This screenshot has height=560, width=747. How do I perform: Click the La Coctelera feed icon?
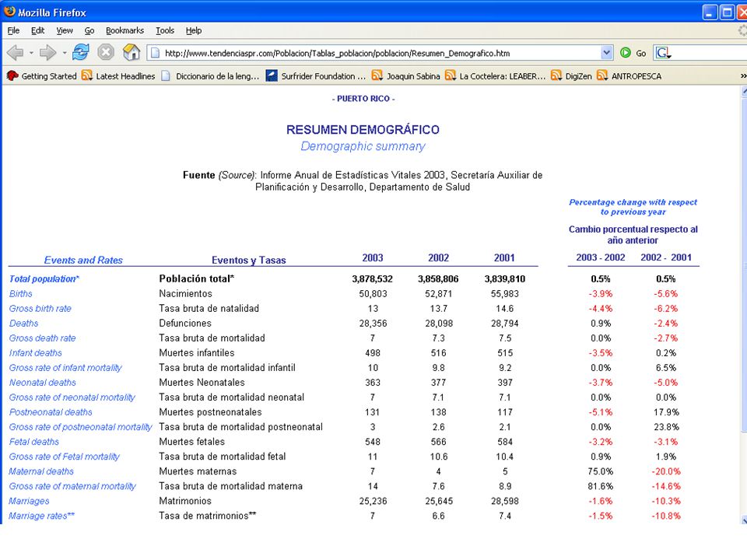451,75
